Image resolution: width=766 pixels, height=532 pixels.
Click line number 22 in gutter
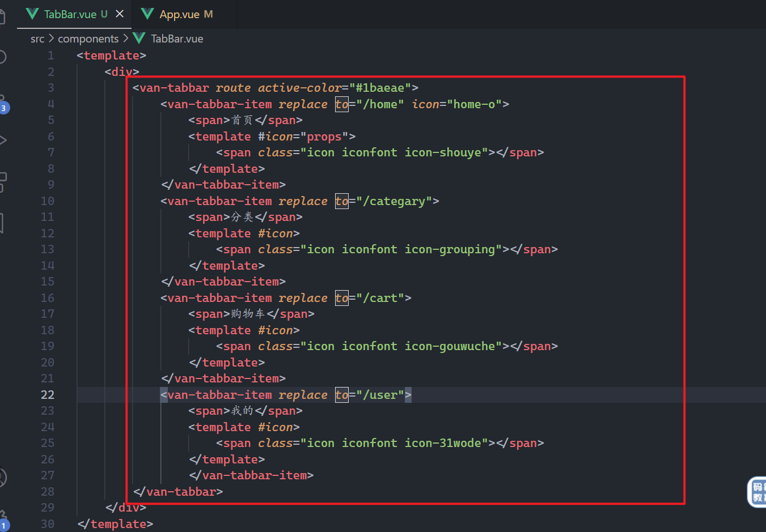point(48,395)
